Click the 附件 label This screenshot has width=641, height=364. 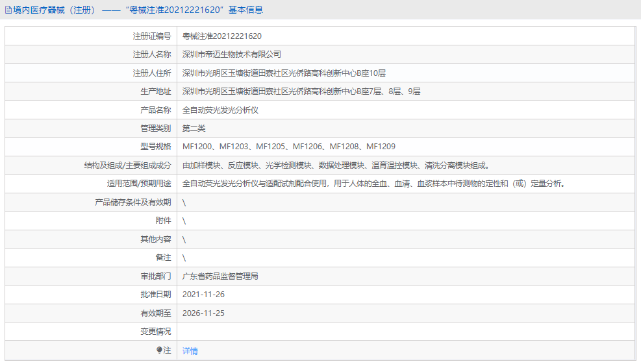pyautogui.click(x=164, y=220)
